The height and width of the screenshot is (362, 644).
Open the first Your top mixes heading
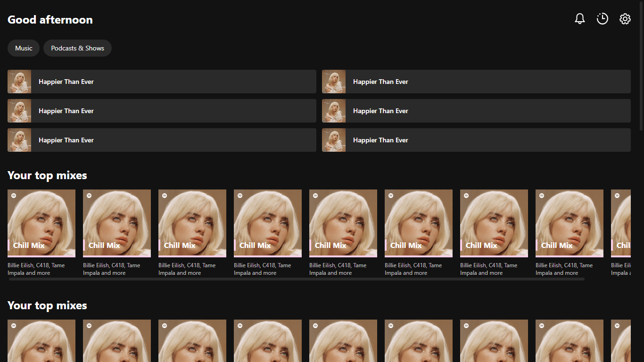coord(47,175)
